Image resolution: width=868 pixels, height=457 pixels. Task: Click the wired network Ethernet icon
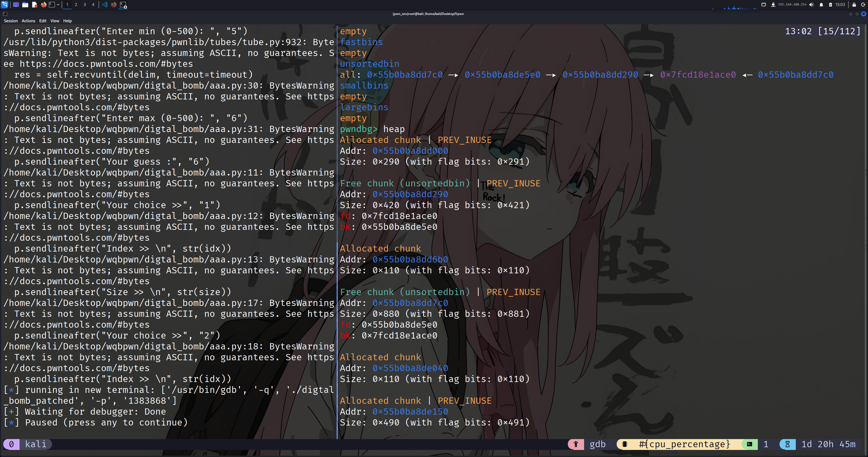(x=764, y=4)
